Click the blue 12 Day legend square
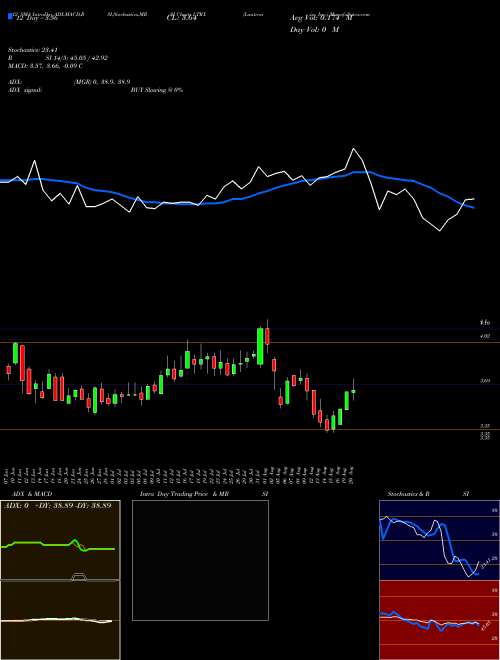Image resolution: width=500 pixels, height=660 pixels. point(11,17)
